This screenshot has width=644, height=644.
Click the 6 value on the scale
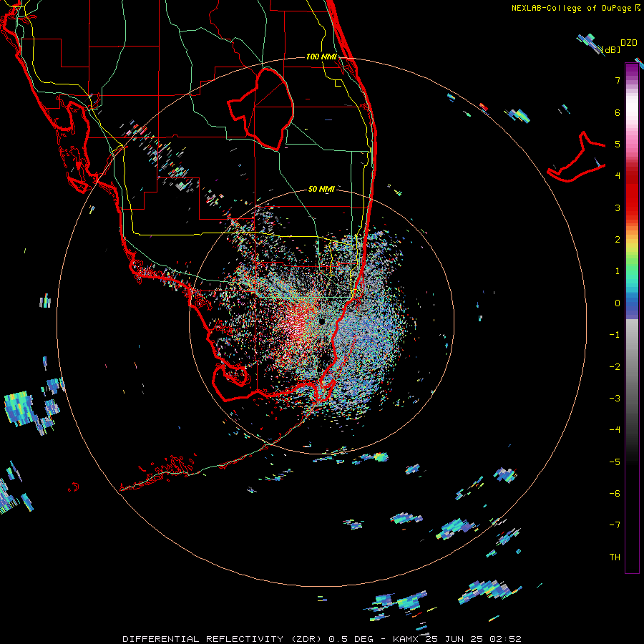tap(618, 112)
